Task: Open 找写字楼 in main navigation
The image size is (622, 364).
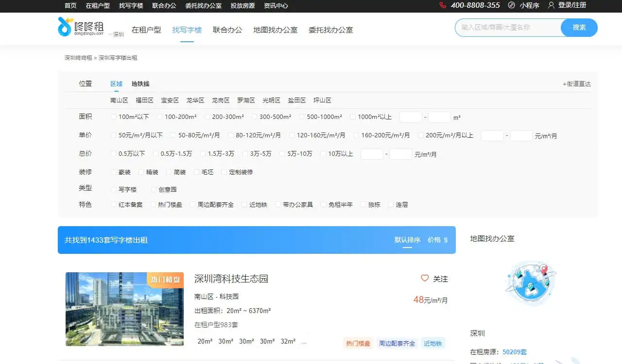Action: pos(187,30)
